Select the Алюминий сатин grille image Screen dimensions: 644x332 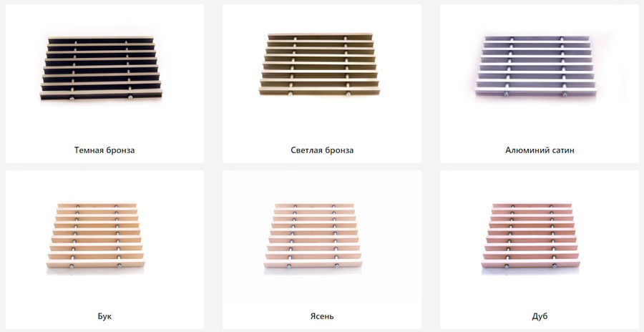click(x=536, y=66)
